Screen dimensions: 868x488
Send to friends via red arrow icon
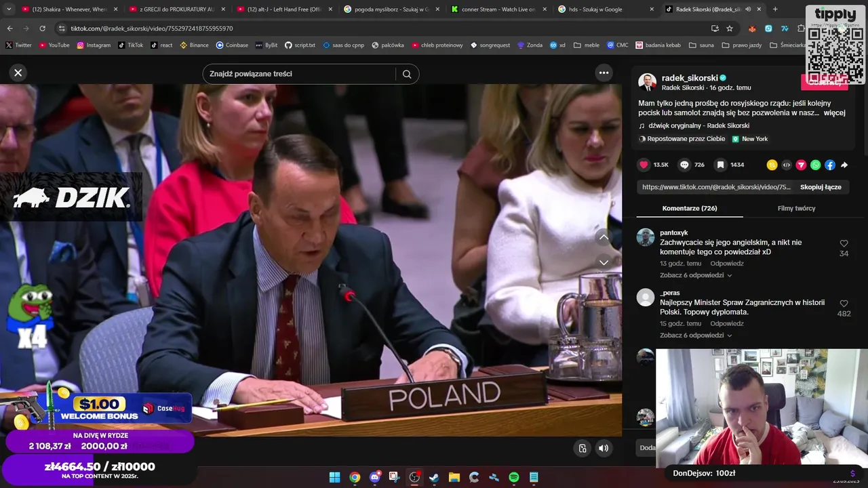tap(801, 165)
